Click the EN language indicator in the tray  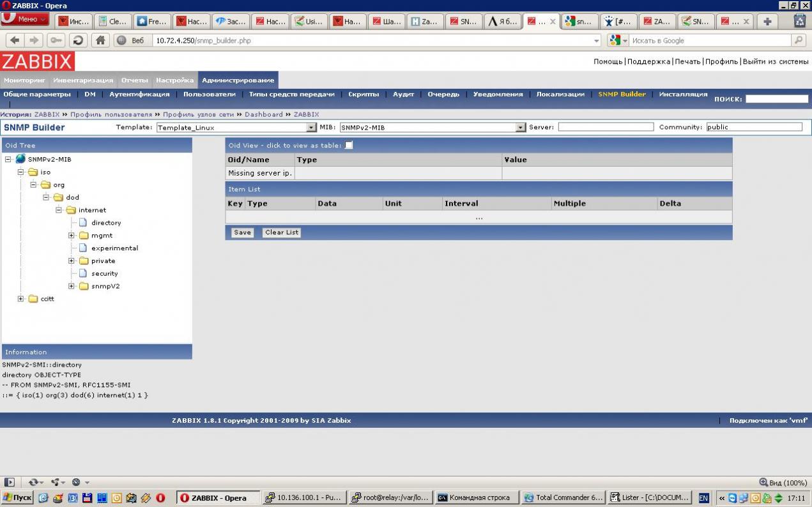pyautogui.click(x=703, y=497)
